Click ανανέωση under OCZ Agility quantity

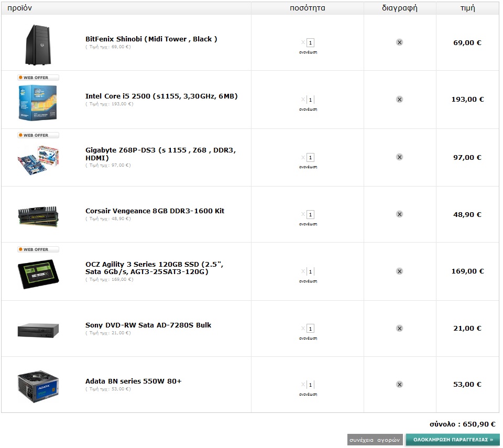pyautogui.click(x=308, y=281)
